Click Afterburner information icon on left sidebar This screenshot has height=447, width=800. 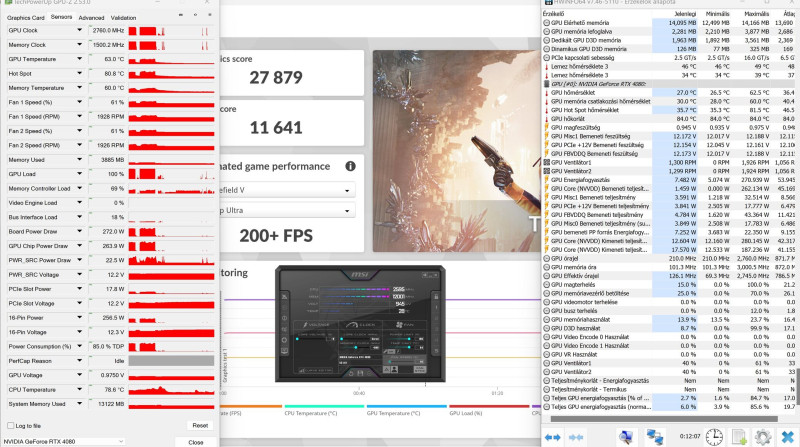[285, 318]
